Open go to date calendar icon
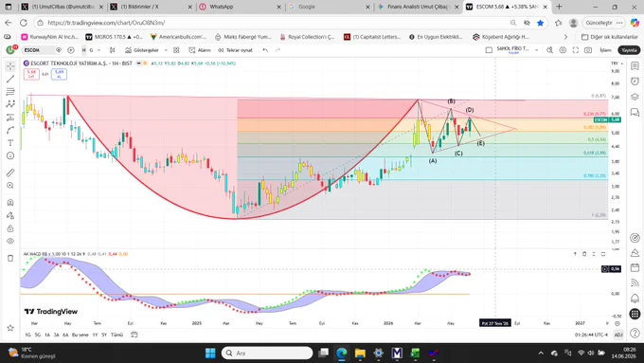 134,336
